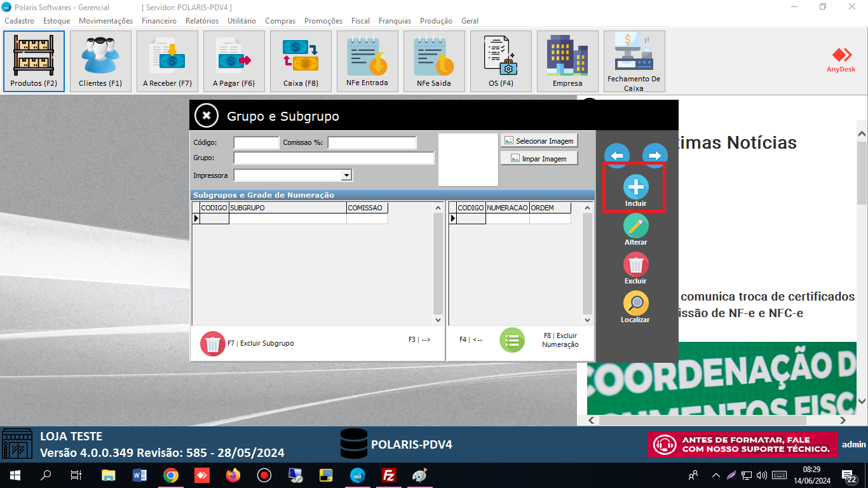
Task: Click the Localizar magnifier icon
Action: 635,304
